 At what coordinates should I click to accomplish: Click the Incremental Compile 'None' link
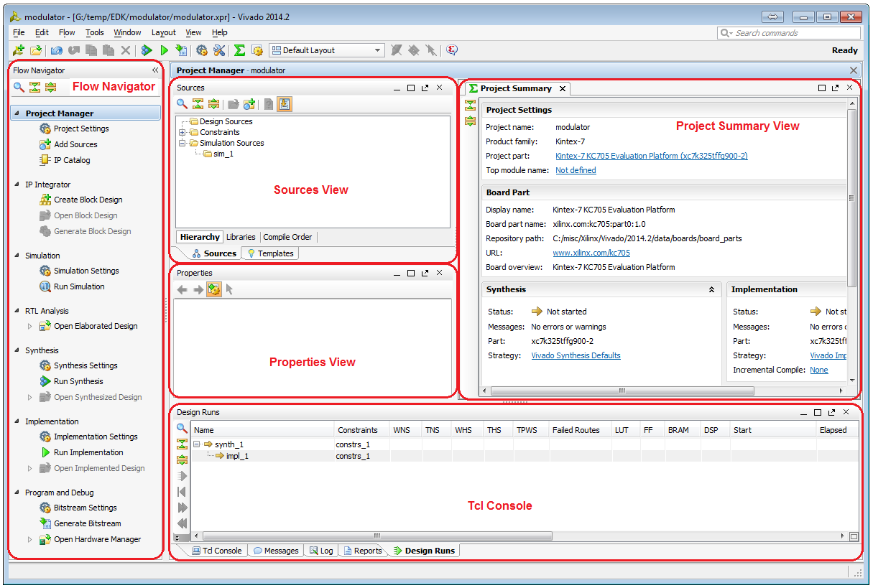819,370
